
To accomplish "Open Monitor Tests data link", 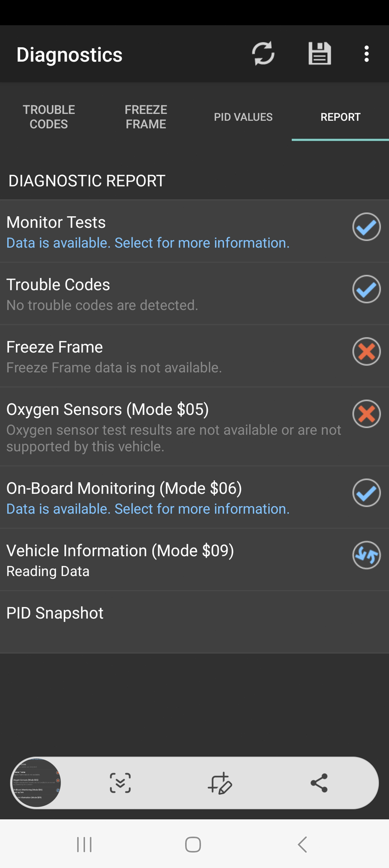I will [148, 243].
